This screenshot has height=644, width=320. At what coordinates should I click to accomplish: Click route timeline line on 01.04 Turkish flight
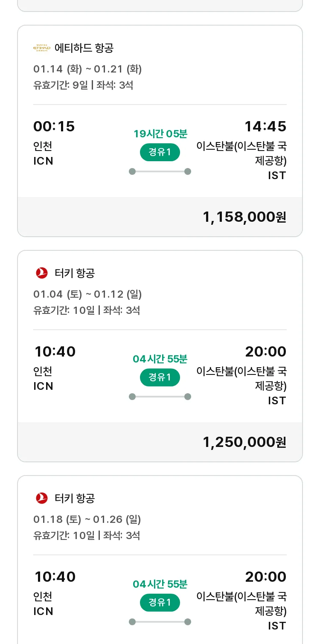(160, 397)
